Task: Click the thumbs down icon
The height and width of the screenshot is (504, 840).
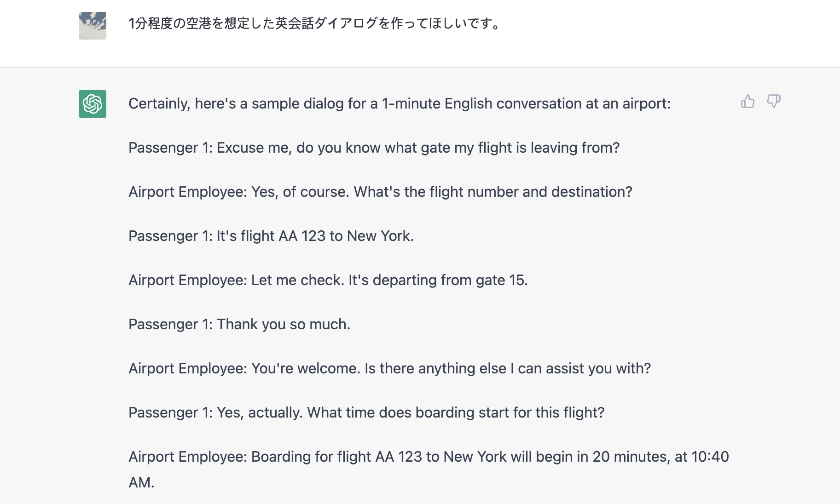Action: [774, 101]
